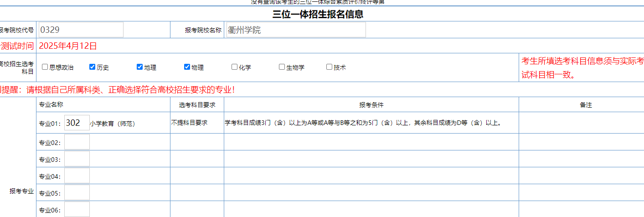Click the 小学教育（师范）major name text
This screenshot has width=644, height=217.
pos(113,124)
